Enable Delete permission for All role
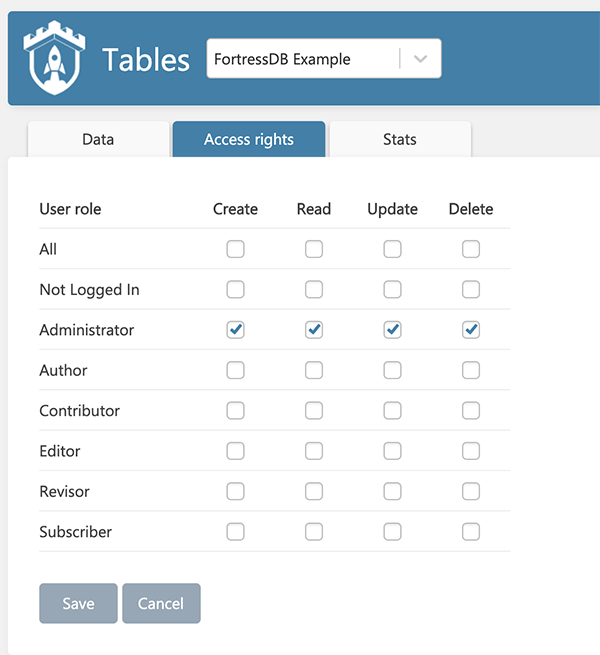 [x=471, y=249]
